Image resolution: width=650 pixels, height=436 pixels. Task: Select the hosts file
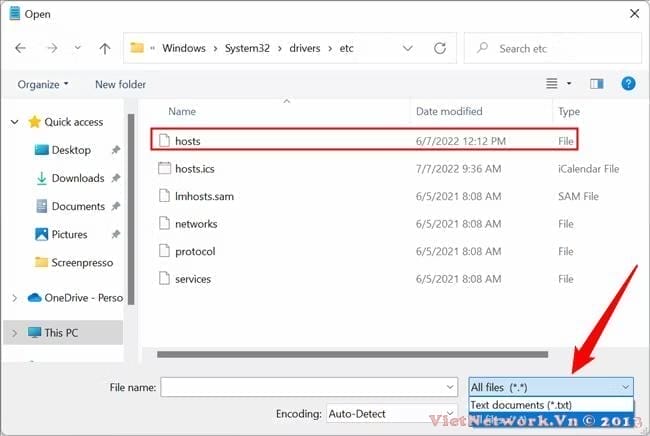coord(188,141)
